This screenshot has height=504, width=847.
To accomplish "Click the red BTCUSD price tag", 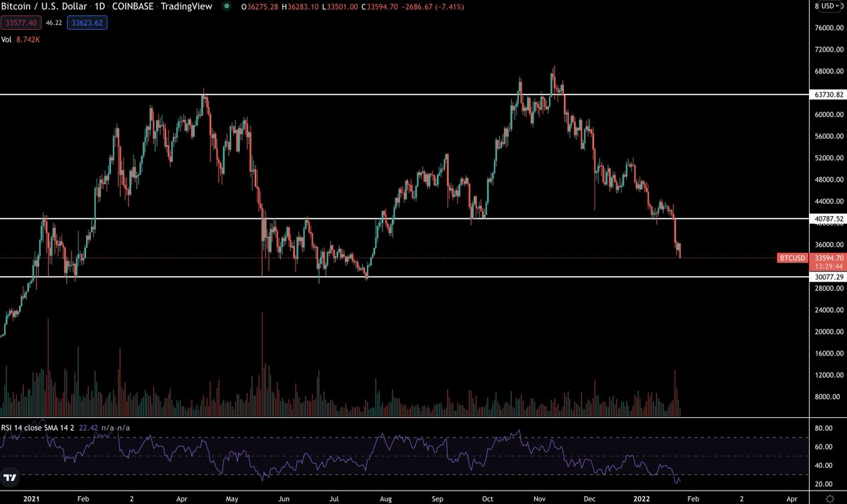I will [792, 258].
